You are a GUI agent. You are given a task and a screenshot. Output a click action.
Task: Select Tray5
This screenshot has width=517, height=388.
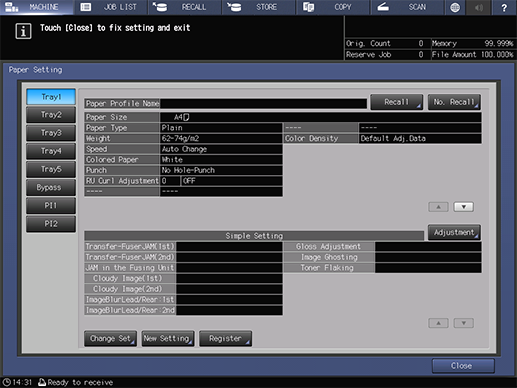(x=51, y=169)
